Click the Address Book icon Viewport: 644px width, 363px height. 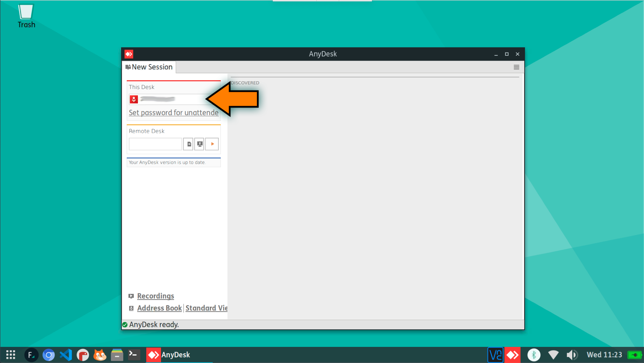[x=131, y=308]
